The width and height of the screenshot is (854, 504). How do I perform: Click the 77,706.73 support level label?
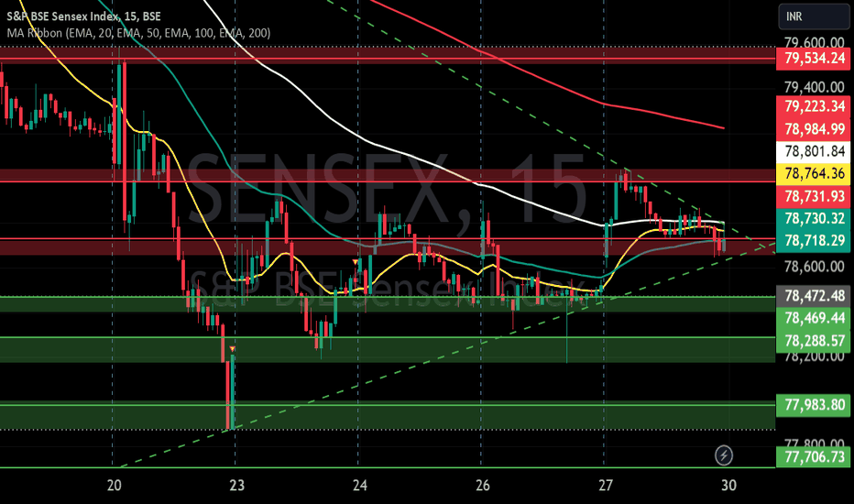point(813,456)
